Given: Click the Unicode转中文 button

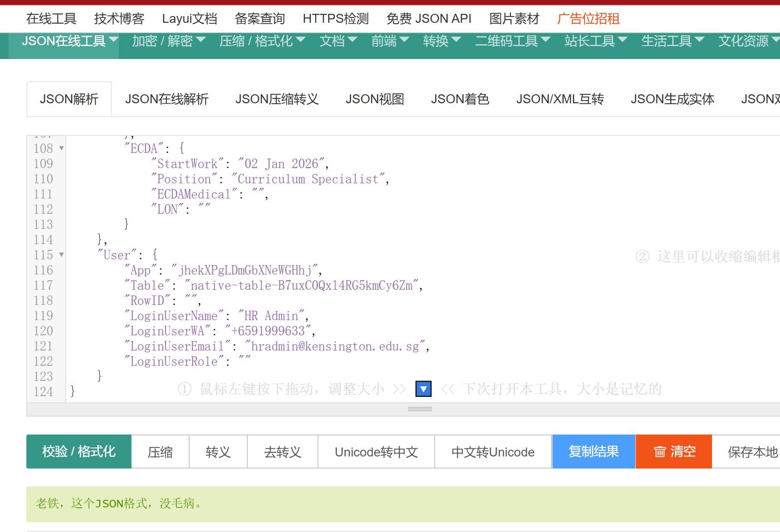Looking at the screenshot, I should pos(376,452).
